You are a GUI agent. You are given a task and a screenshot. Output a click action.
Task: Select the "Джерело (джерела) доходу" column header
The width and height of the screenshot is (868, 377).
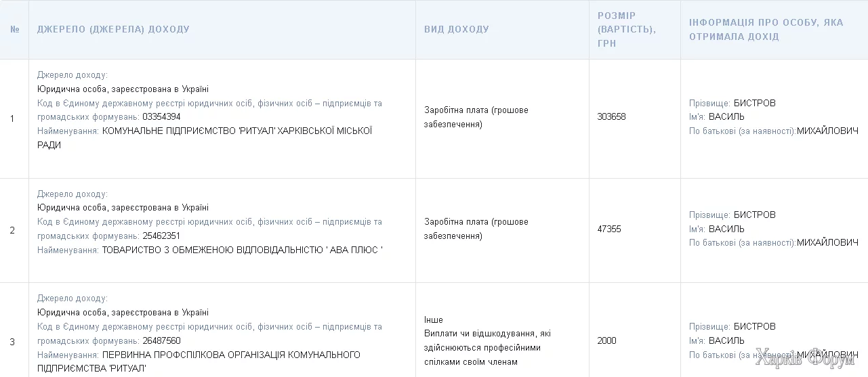(x=113, y=30)
